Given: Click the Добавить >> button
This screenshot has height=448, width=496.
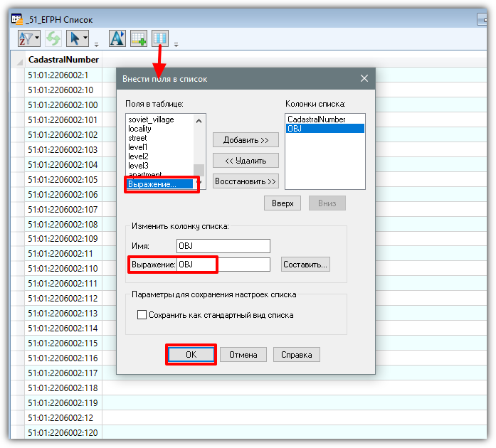Looking at the screenshot, I should coord(246,140).
